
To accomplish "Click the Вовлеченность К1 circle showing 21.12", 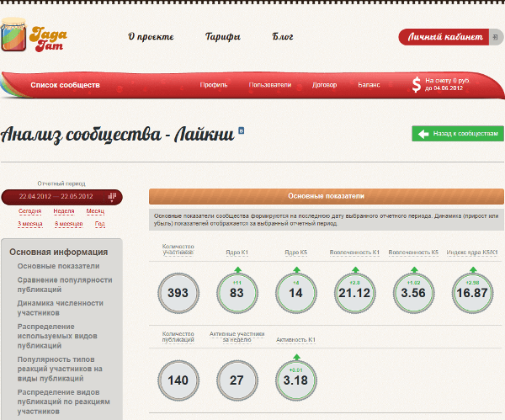I will [x=353, y=292].
